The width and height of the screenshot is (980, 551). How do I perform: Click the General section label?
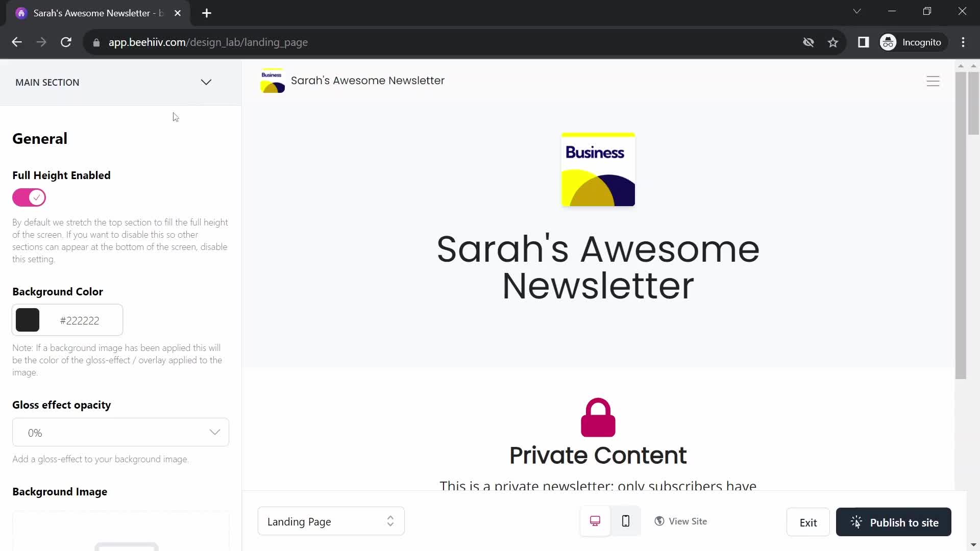tap(40, 139)
